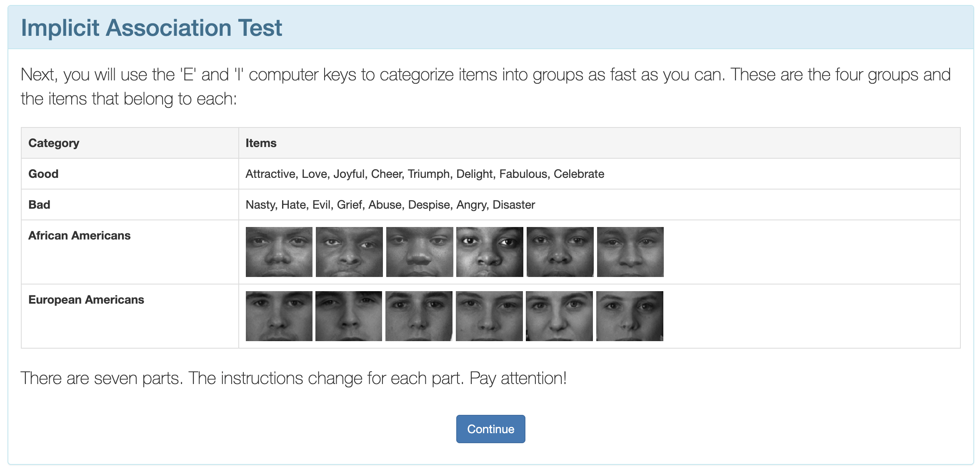Click the Continue button
This screenshot has height=469, width=980.
(490, 429)
